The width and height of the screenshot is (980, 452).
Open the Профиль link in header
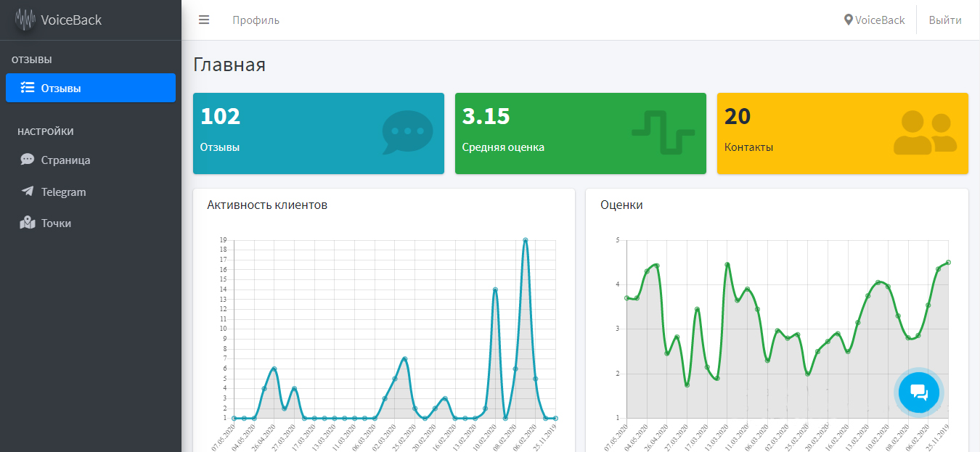click(256, 20)
